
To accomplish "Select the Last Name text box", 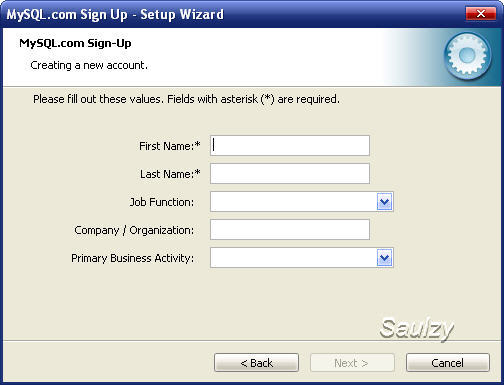I will tap(290, 173).
